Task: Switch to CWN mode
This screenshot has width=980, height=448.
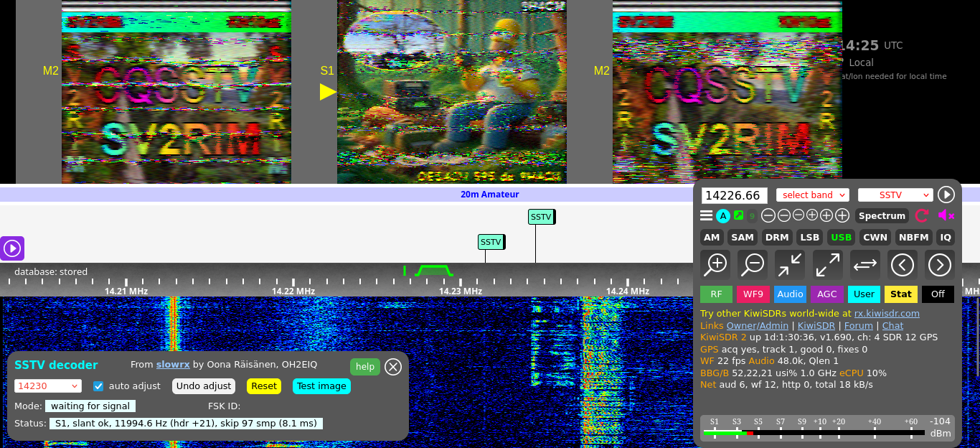Action: 875,237
